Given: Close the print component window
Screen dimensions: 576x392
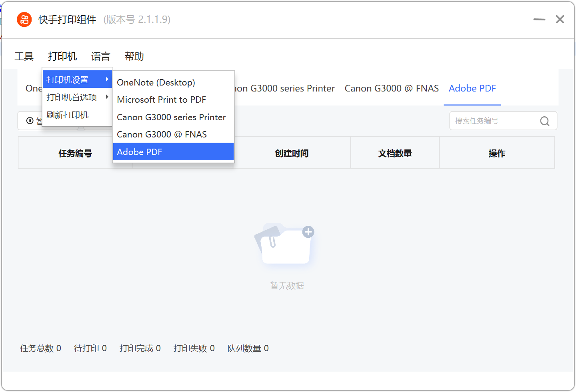Looking at the screenshot, I should [560, 19].
